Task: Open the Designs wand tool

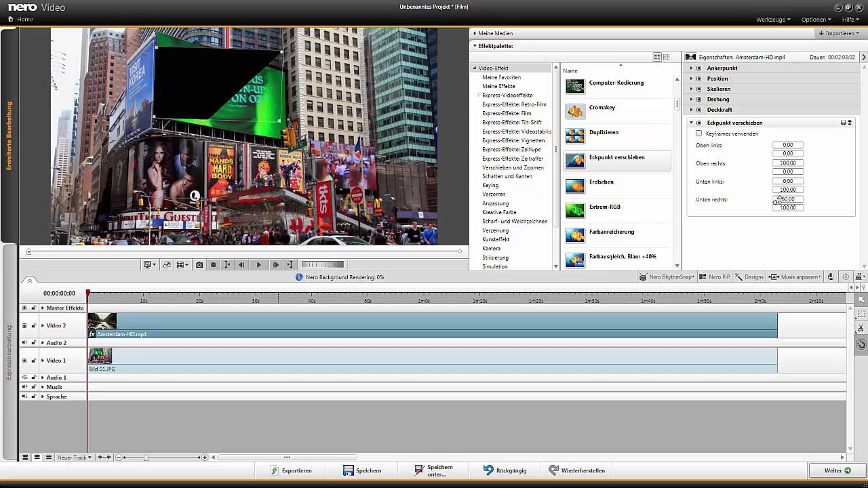Action: [749, 277]
